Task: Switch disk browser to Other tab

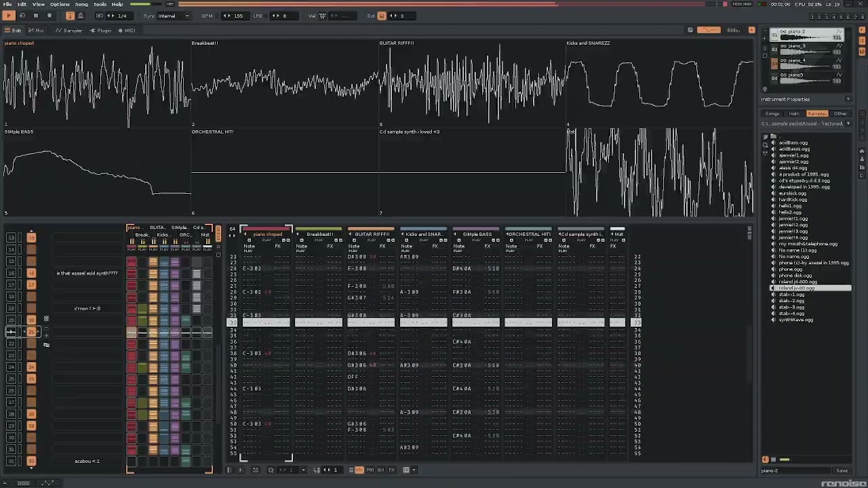Action: (840, 114)
